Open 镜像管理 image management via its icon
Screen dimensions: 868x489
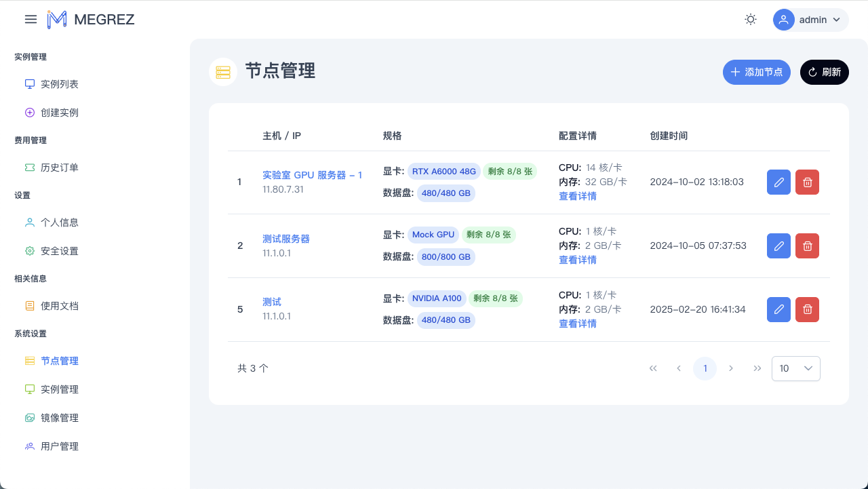coord(29,417)
